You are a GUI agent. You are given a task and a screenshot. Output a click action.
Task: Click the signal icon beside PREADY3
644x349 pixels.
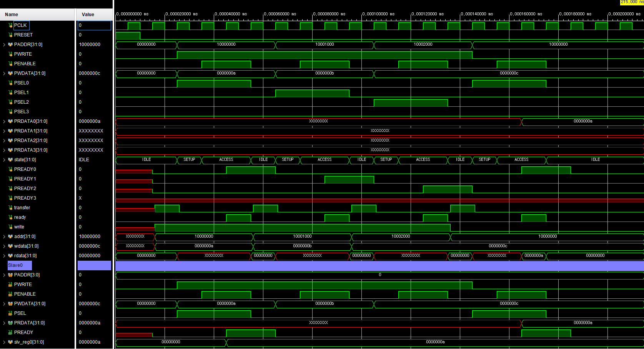click(x=10, y=198)
